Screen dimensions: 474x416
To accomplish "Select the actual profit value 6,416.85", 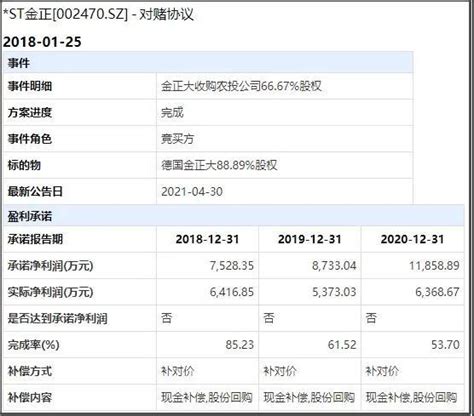I will click(x=232, y=292).
